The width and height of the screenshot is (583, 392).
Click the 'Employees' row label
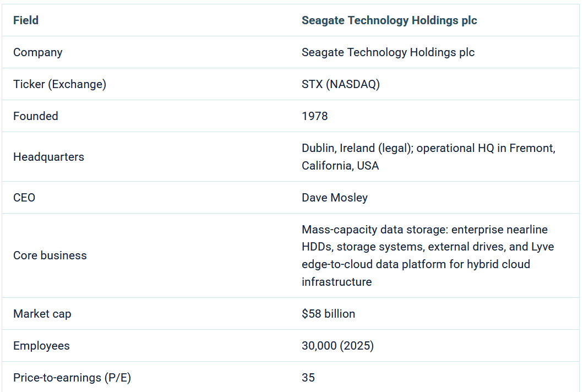coord(42,346)
